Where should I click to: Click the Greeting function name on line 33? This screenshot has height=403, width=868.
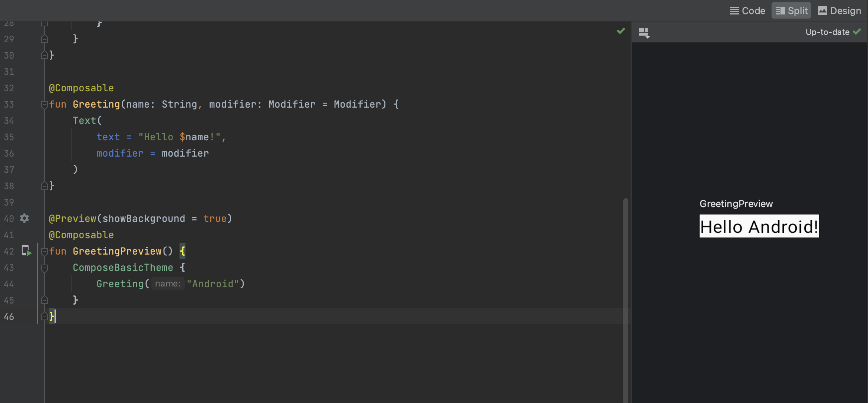click(x=96, y=104)
